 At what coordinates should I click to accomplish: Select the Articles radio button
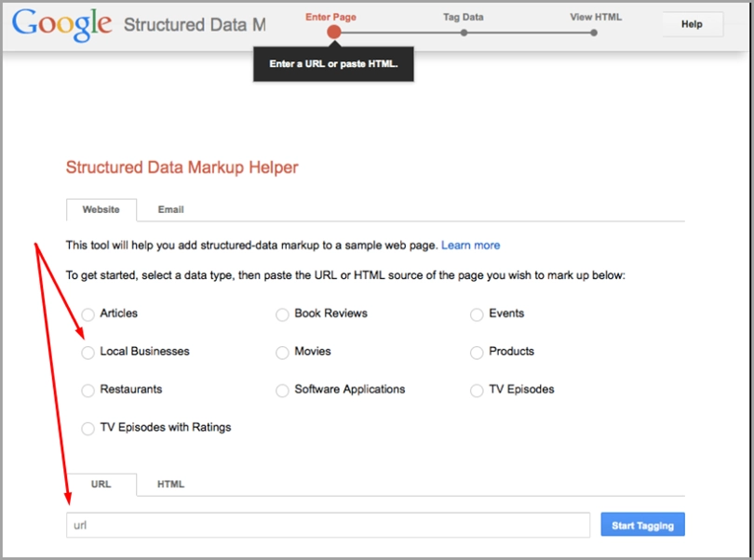(88, 314)
